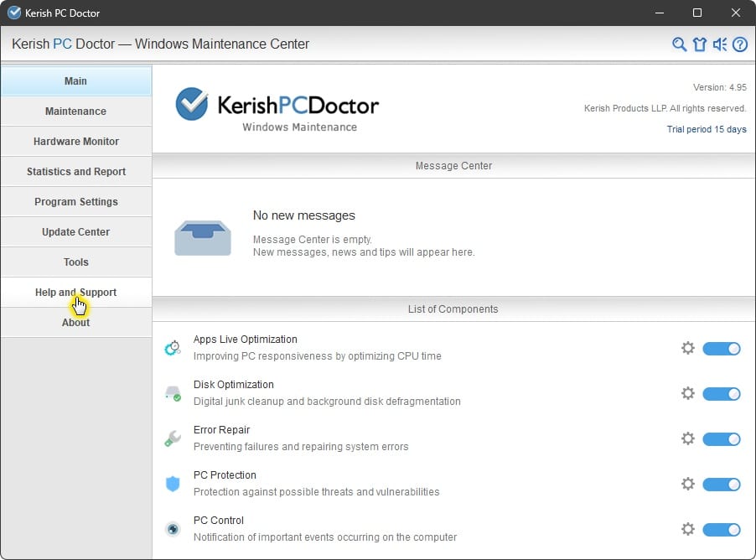Click the List of Components header bar
The height and width of the screenshot is (560, 756).
point(453,309)
